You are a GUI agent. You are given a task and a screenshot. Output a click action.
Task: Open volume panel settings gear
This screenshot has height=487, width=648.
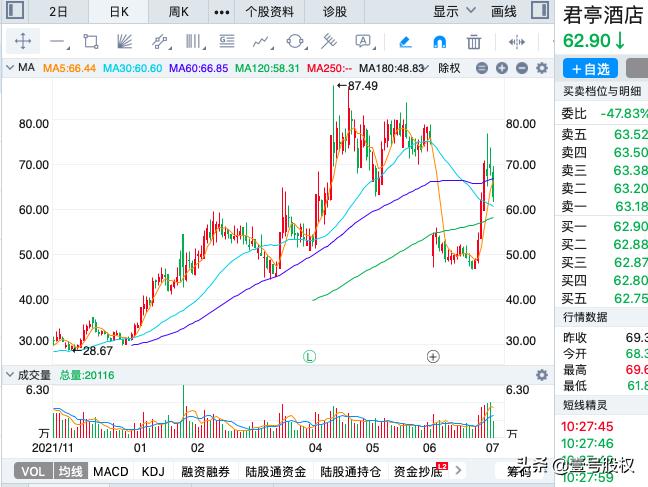click(542, 375)
